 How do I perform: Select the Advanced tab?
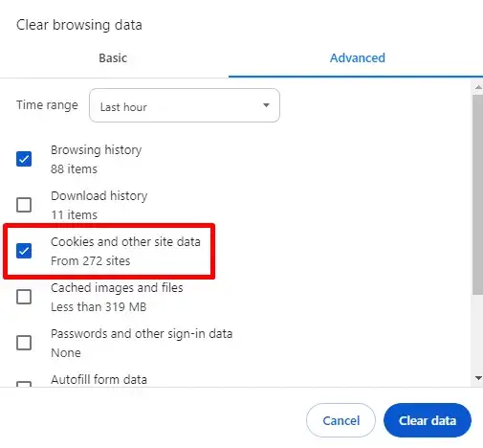358,58
